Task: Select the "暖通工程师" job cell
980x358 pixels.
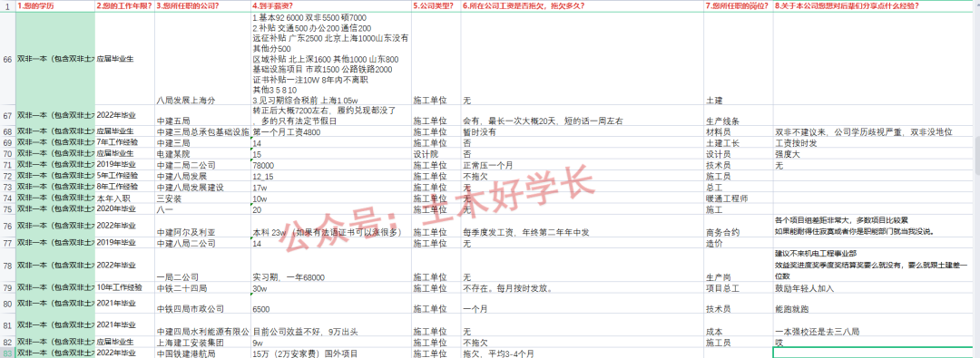Action: pyautogui.click(x=738, y=198)
